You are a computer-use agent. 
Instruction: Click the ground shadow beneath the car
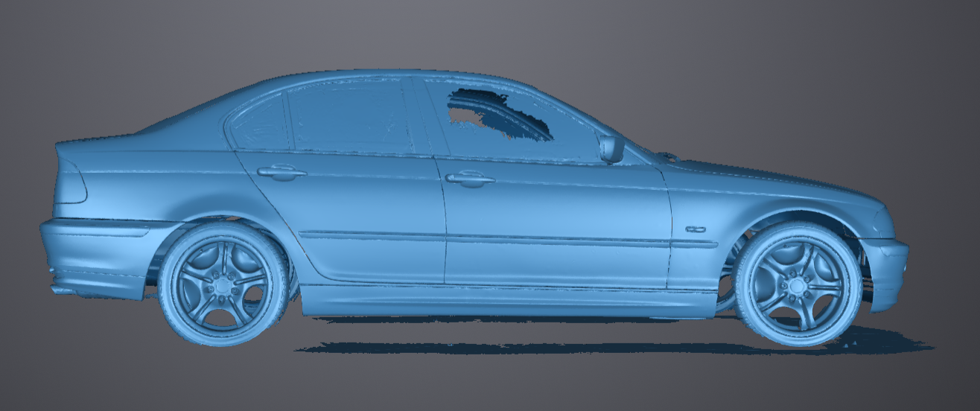tap(521, 348)
